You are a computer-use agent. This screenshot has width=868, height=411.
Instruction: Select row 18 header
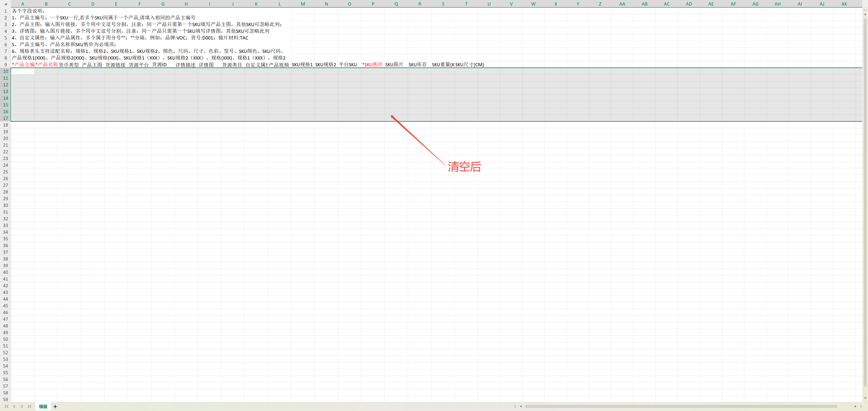[5, 125]
